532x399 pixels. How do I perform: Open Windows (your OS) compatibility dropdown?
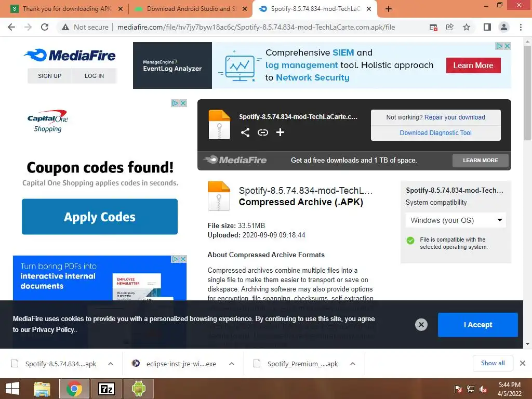[456, 220]
